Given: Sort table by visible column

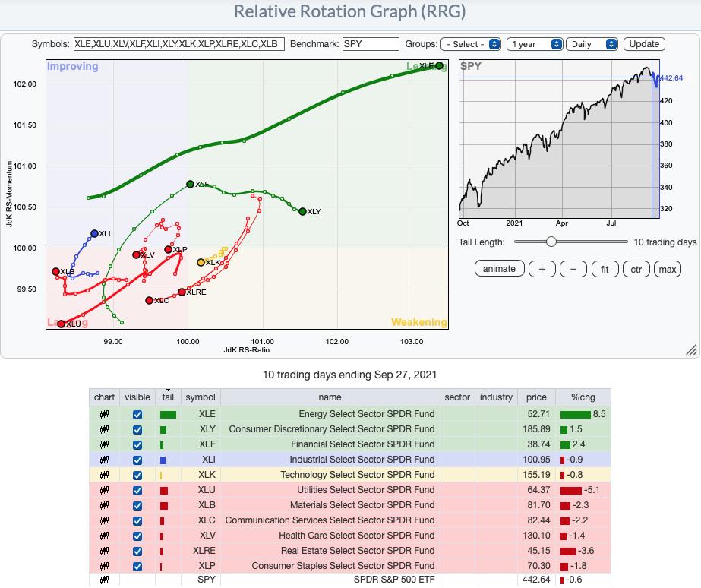Looking at the screenshot, I should pos(137,397).
